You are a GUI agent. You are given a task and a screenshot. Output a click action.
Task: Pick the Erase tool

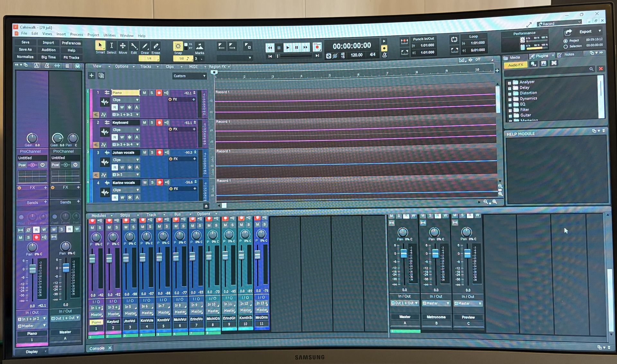[x=156, y=47]
